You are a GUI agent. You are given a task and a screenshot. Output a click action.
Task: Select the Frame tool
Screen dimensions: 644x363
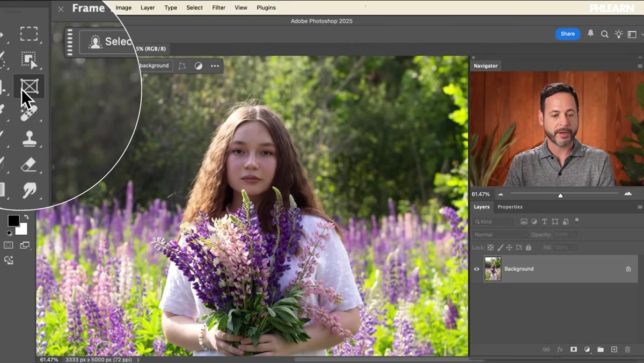29,86
